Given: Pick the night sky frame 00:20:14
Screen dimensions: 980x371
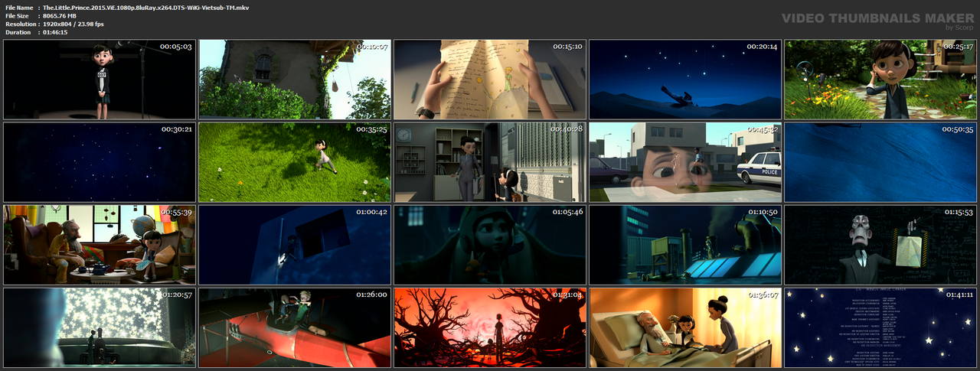Looking at the screenshot, I should coord(685,80).
